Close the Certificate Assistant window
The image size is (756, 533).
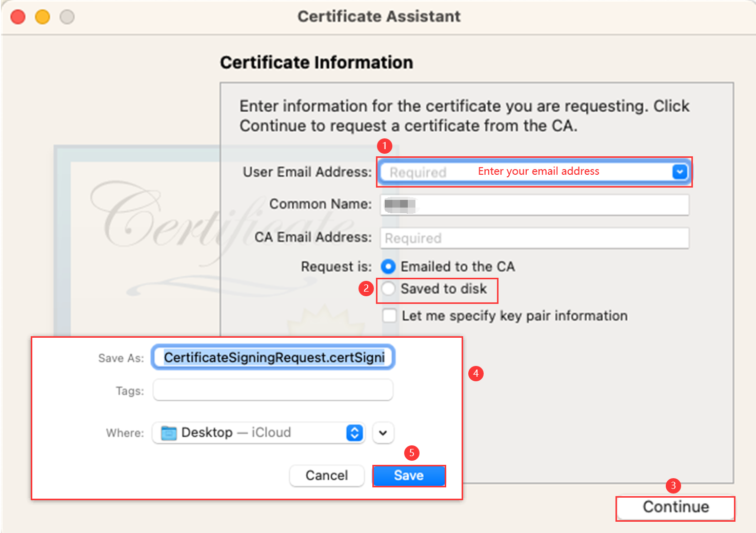coord(17,16)
